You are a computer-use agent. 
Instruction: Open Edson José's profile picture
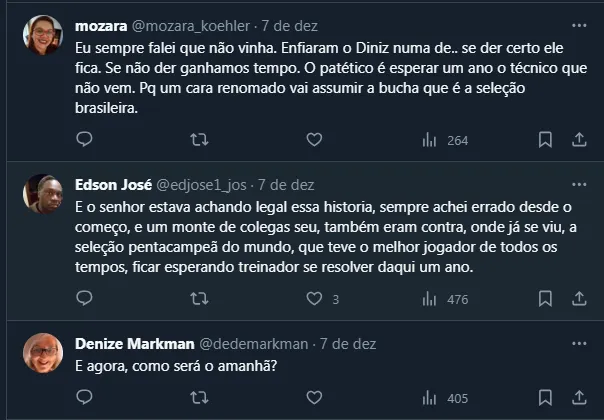[x=43, y=194]
